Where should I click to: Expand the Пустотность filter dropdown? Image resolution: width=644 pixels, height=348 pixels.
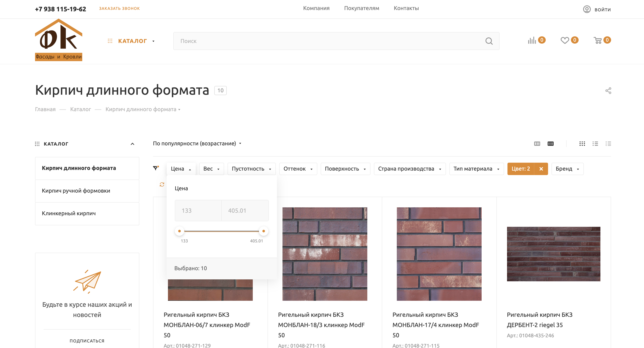251,169
